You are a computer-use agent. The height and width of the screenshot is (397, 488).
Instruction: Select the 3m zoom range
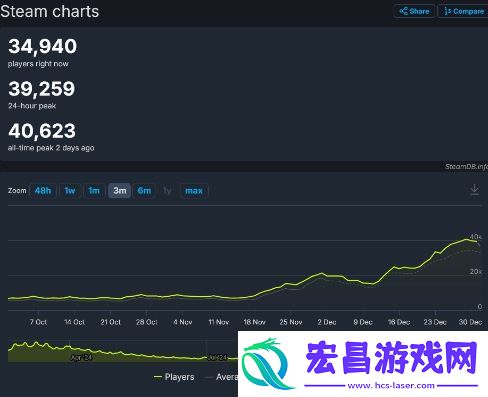click(x=120, y=191)
